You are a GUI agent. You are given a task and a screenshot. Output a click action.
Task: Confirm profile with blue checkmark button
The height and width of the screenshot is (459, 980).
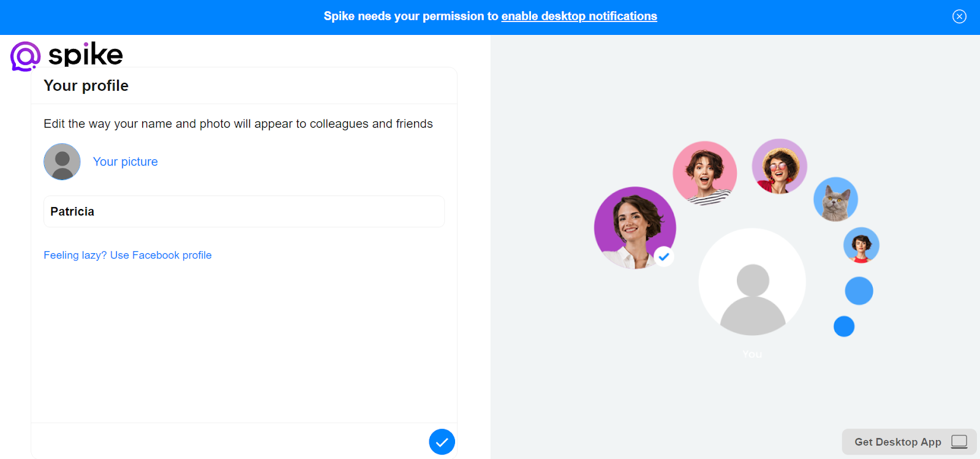[442, 442]
